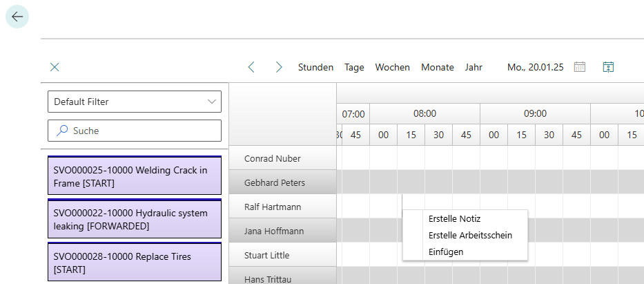Close the order panel with the X icon

pos(55,67)
